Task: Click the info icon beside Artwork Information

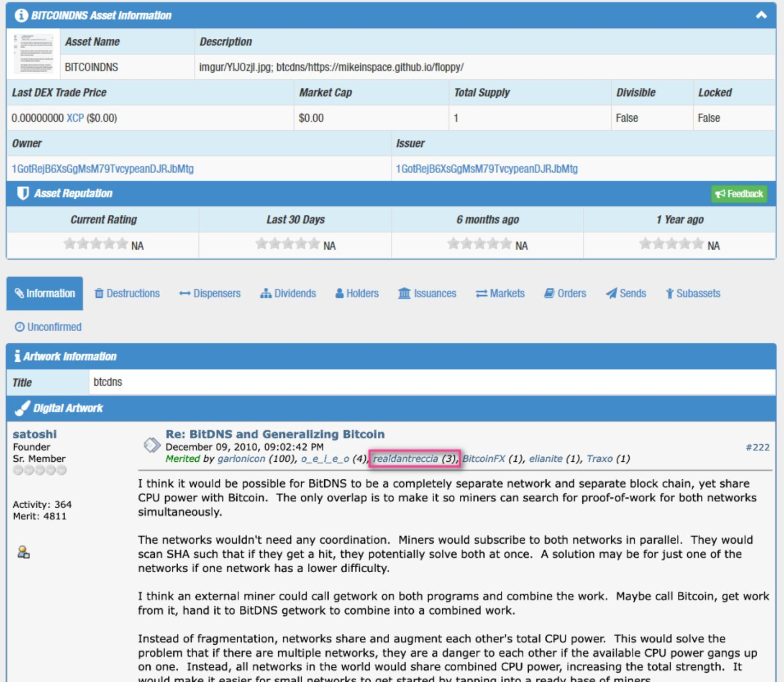Action: 17,356
